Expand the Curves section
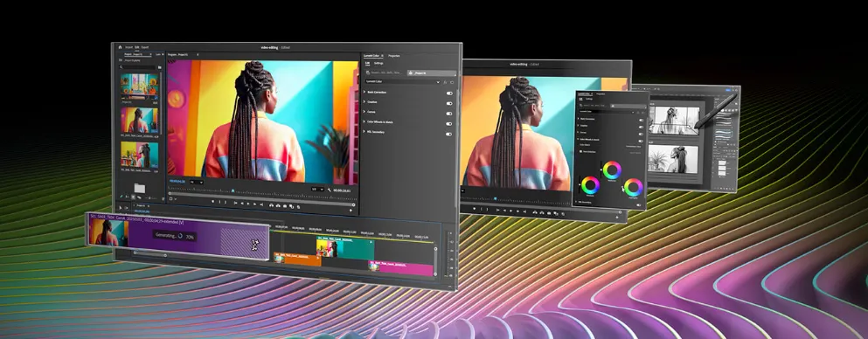This screenshot has height=339, width=868. (365, 113)
